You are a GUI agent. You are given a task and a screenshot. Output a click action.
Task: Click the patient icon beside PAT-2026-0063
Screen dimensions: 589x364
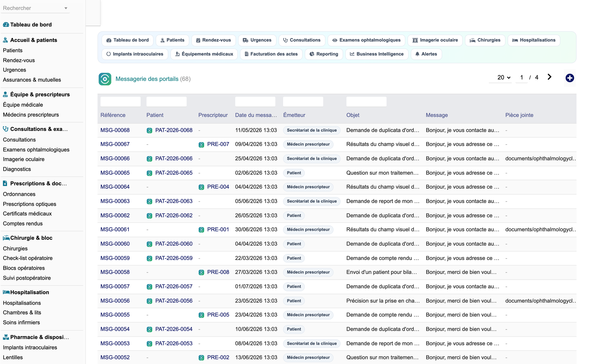tap(150, 202)
